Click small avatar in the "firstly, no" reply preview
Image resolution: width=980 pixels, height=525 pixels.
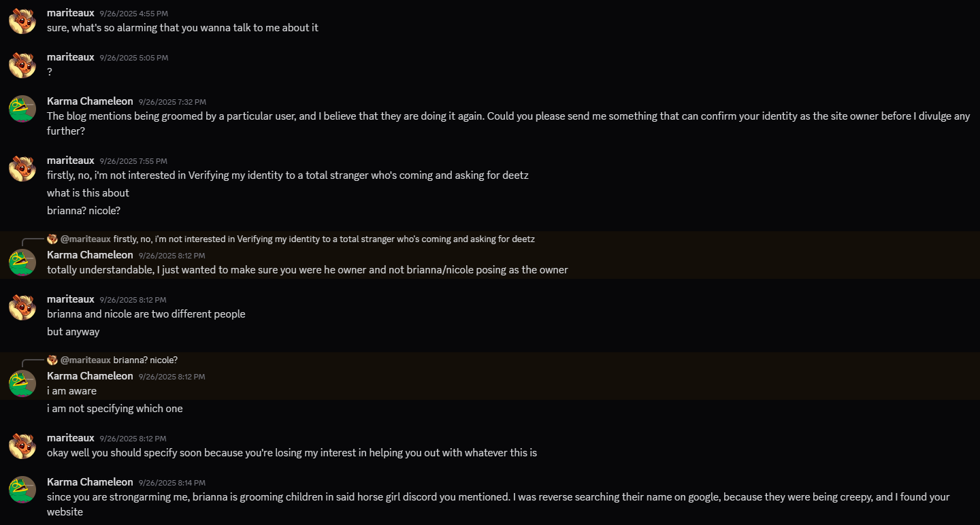tap(52, 239)
